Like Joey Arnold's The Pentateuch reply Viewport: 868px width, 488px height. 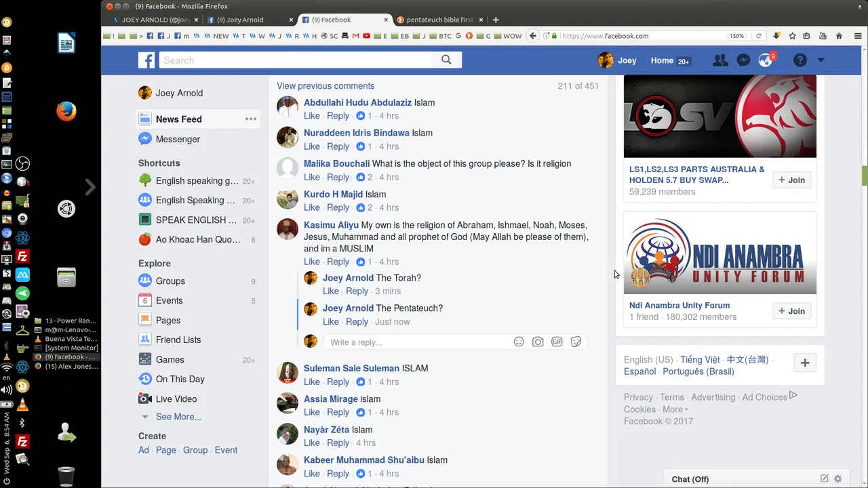pos(331,322)
